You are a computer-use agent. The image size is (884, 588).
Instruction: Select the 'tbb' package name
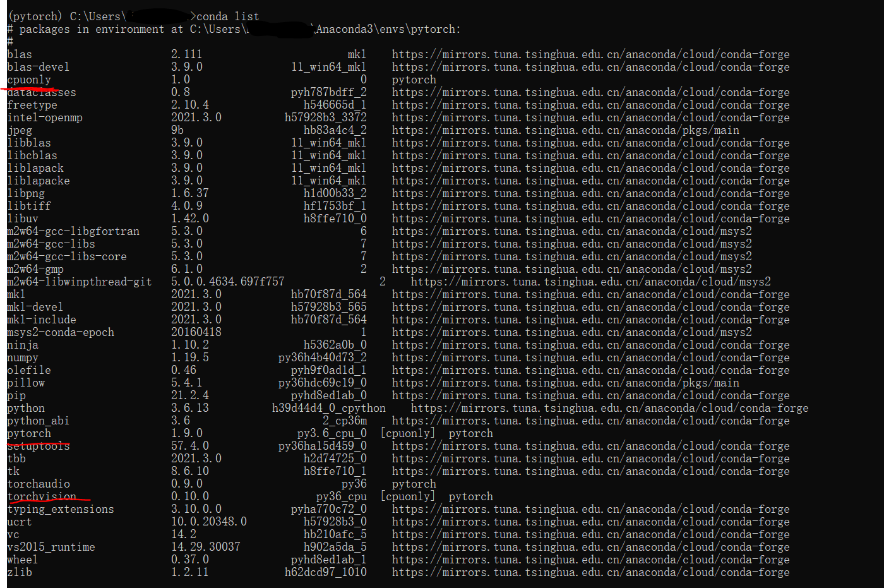(16, 459)
